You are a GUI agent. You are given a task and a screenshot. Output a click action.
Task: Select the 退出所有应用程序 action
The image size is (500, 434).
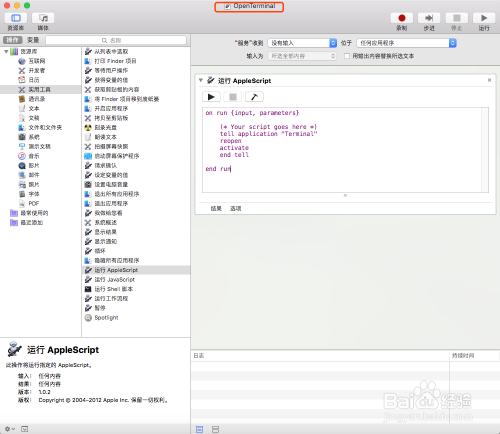pos(117,194)
